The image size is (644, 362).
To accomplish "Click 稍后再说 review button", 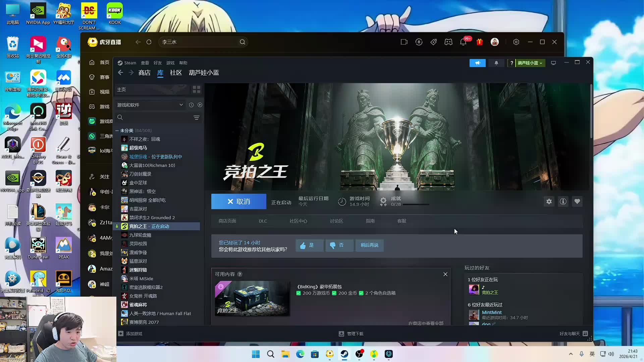I will point(369,245).
